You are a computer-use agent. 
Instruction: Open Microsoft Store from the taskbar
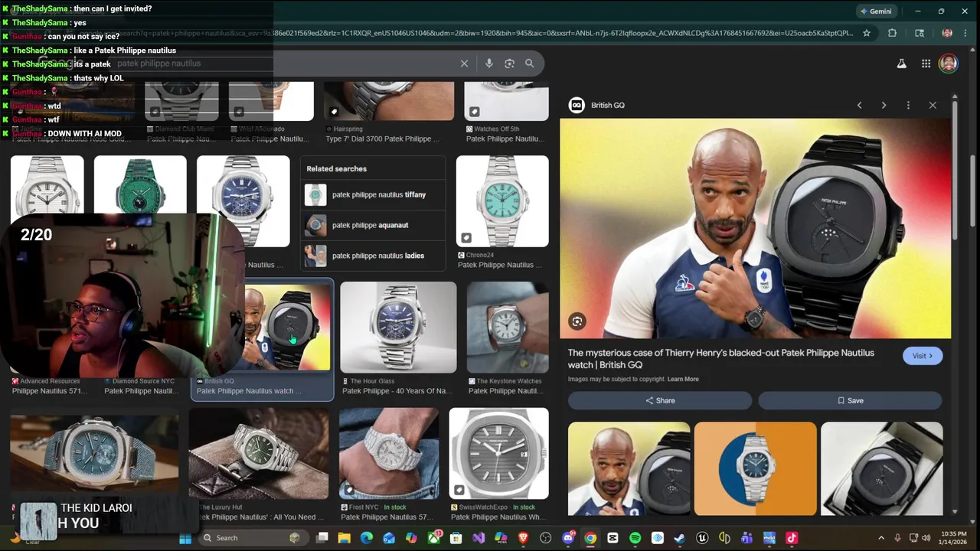coord(456,538)
